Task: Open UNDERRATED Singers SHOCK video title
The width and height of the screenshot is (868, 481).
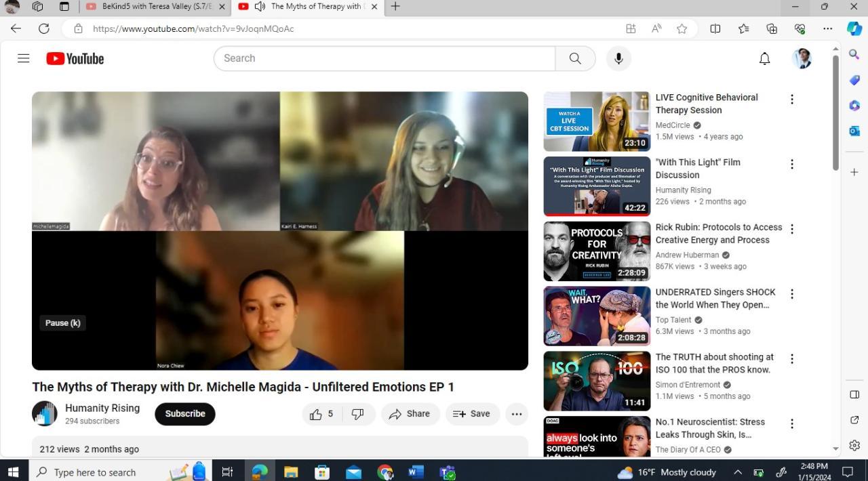Action: pos(715,299)
